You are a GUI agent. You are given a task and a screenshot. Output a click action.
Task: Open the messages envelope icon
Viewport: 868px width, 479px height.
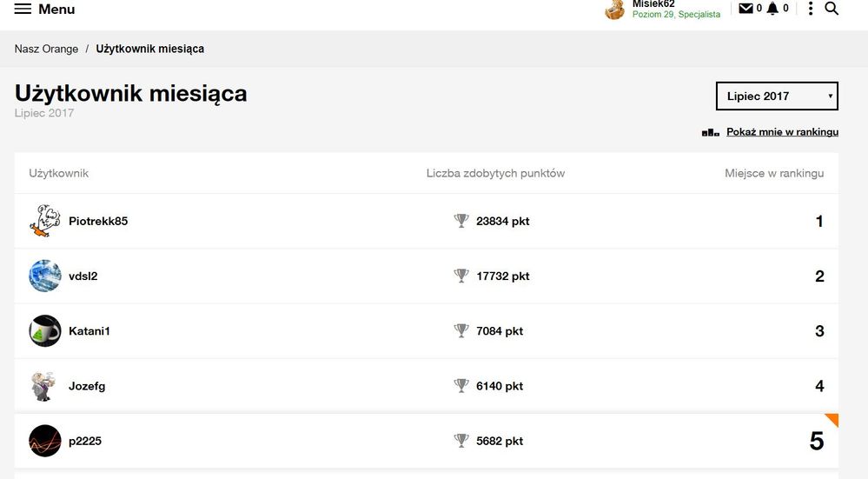[x=745, y=9]
